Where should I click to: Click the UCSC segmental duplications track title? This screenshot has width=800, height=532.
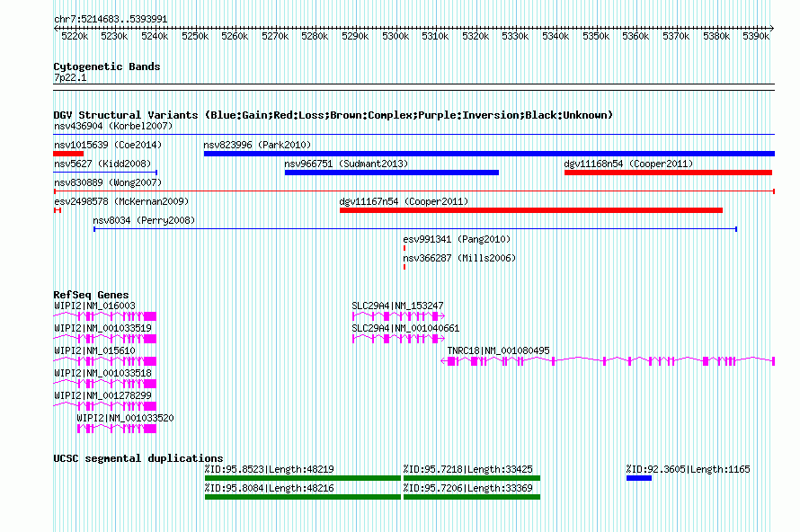click(x=138, y=458)
